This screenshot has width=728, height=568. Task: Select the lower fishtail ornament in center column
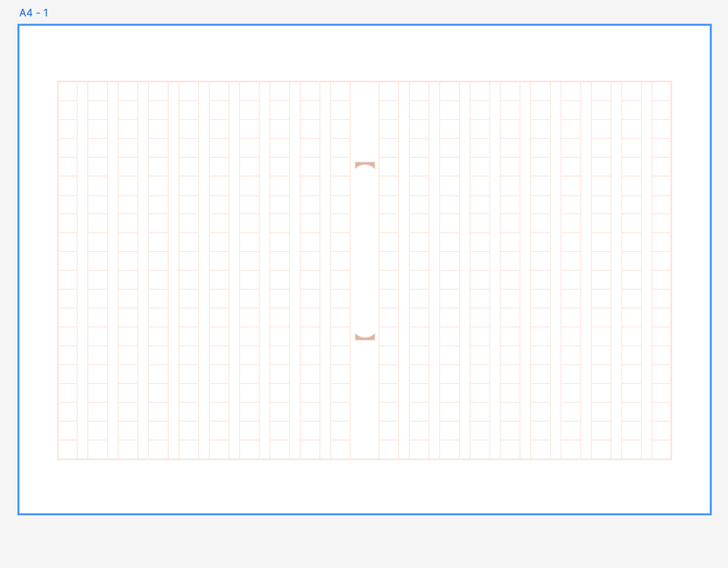365,336
